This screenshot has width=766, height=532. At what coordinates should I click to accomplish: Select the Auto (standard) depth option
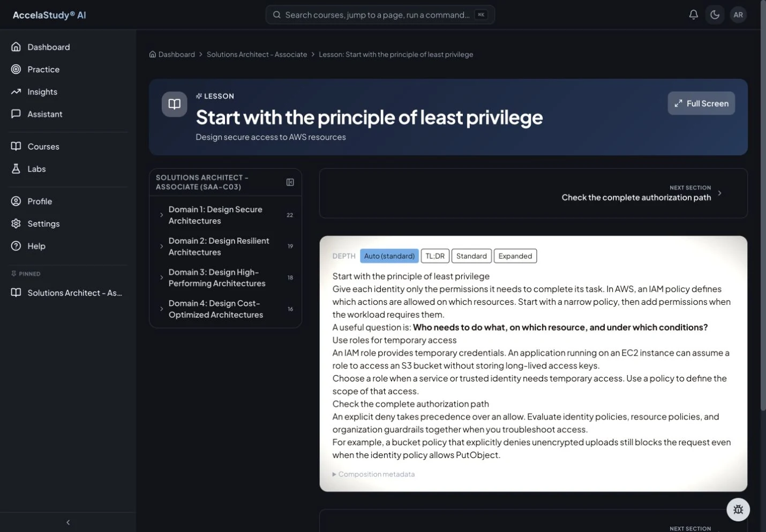[389, 256]
